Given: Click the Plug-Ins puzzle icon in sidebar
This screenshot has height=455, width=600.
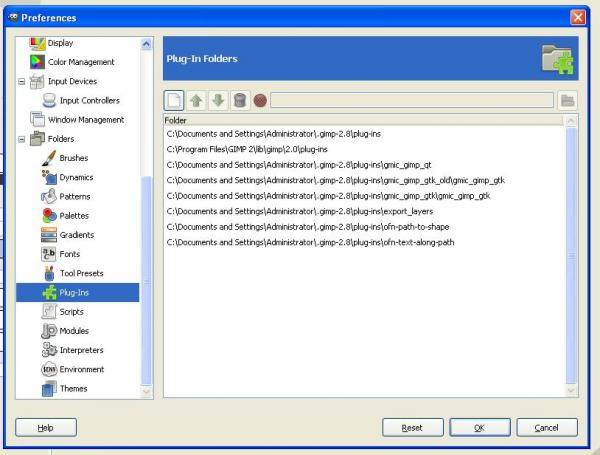Looking at the screenshot, I should pos(49,293).
